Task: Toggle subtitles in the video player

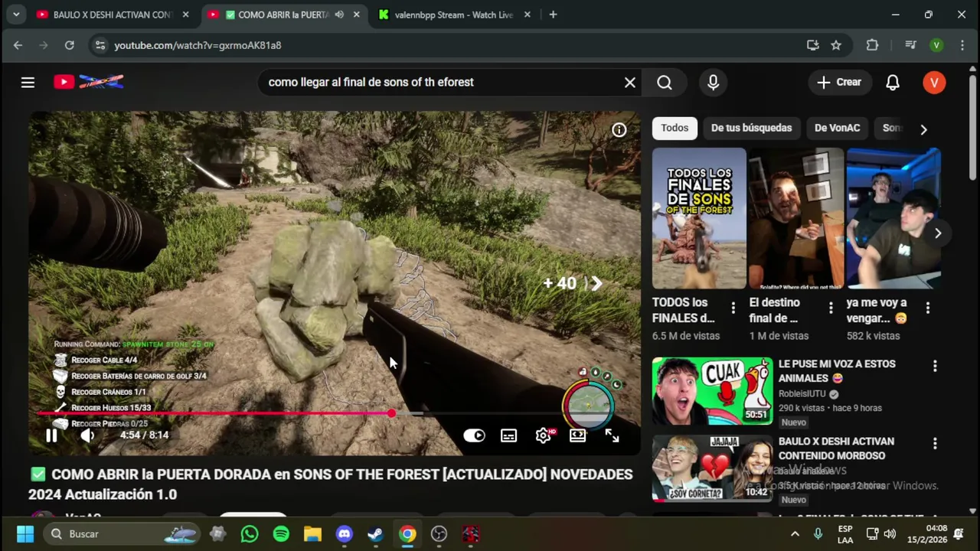Action: pos(508,435)
